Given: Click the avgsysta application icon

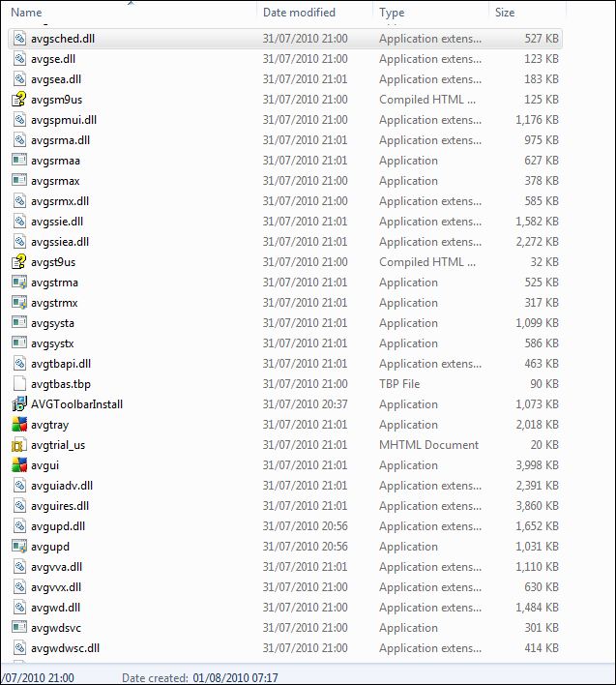Looking at the screenshot, I should [x=19, y=323].
